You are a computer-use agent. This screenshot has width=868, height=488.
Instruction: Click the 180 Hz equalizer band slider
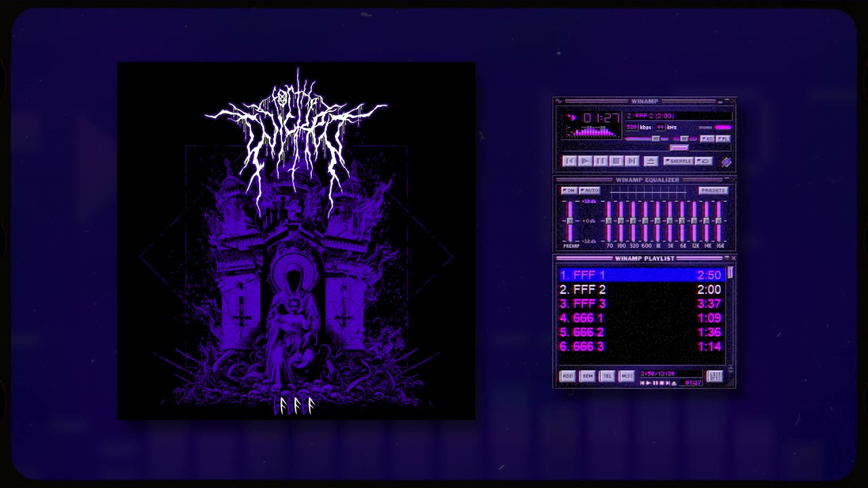click(621, 221)
